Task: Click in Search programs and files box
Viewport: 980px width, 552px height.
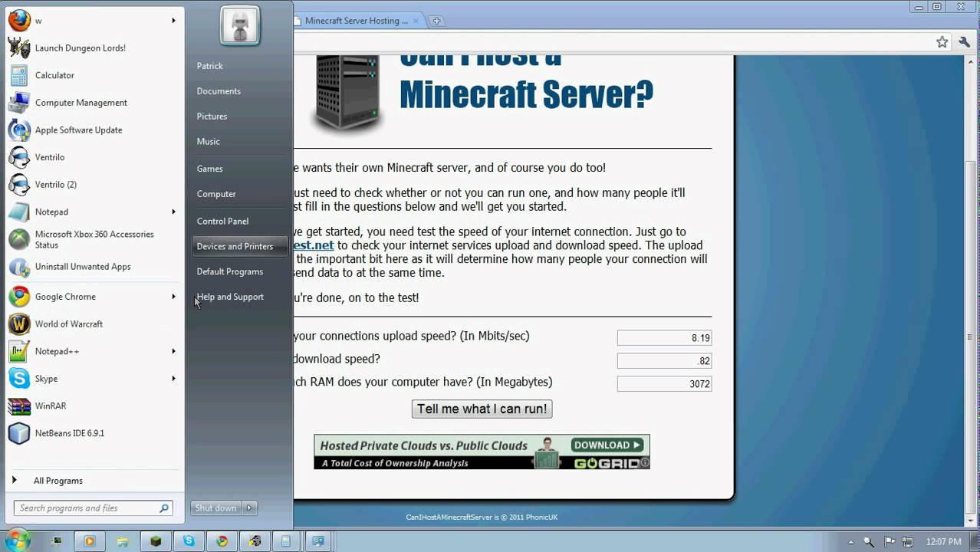Action: click(x=93, y=508)
